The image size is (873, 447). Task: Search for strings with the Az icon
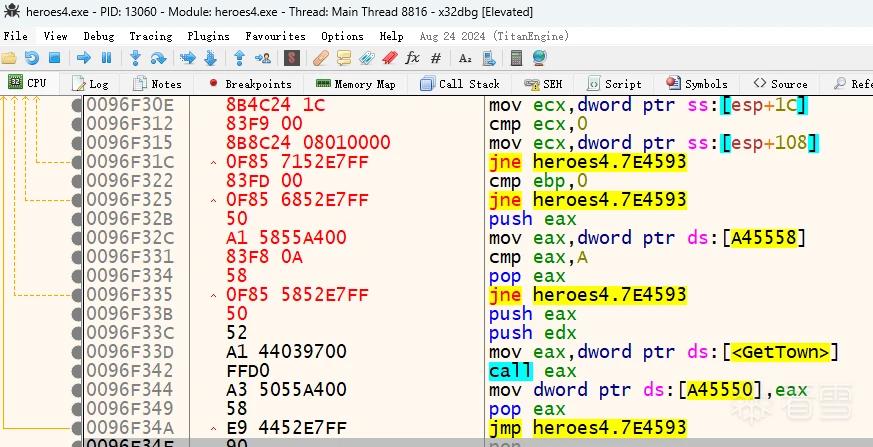click(465, 58)
